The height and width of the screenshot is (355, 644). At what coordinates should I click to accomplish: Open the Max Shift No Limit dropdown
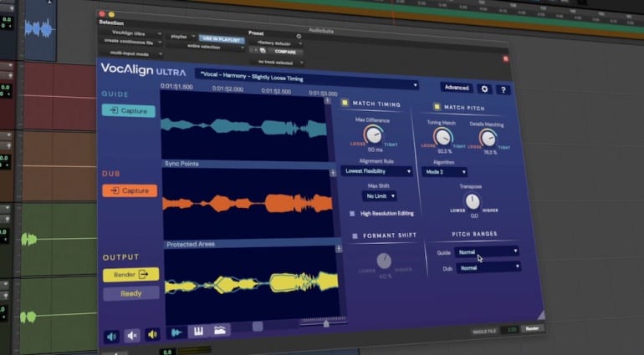click(x=380, y=196)
